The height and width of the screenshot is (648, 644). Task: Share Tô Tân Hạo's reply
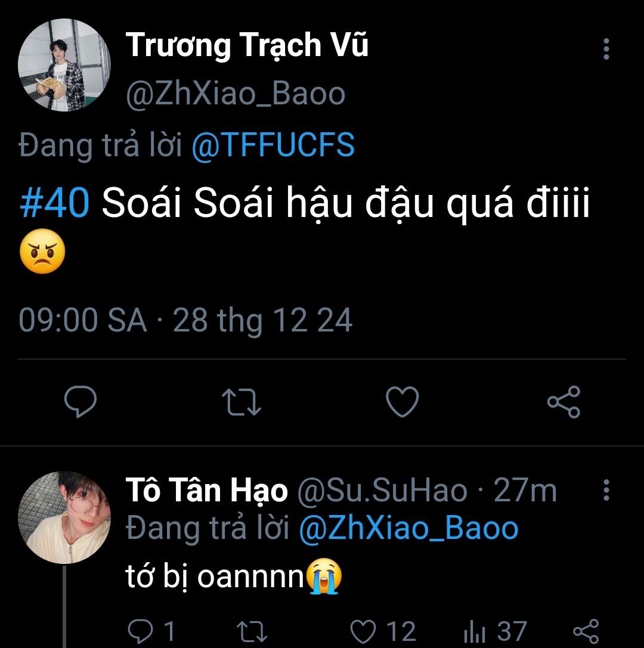click(585, 632)
